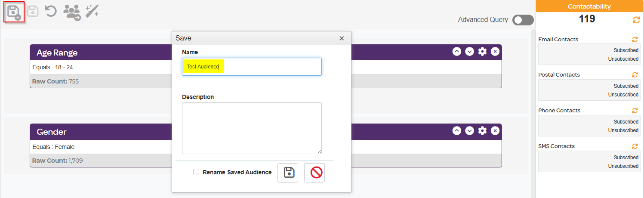Toggle the Advanced Query switch
The height and width of the screenshot is (198, 644).
click(523, 20)
